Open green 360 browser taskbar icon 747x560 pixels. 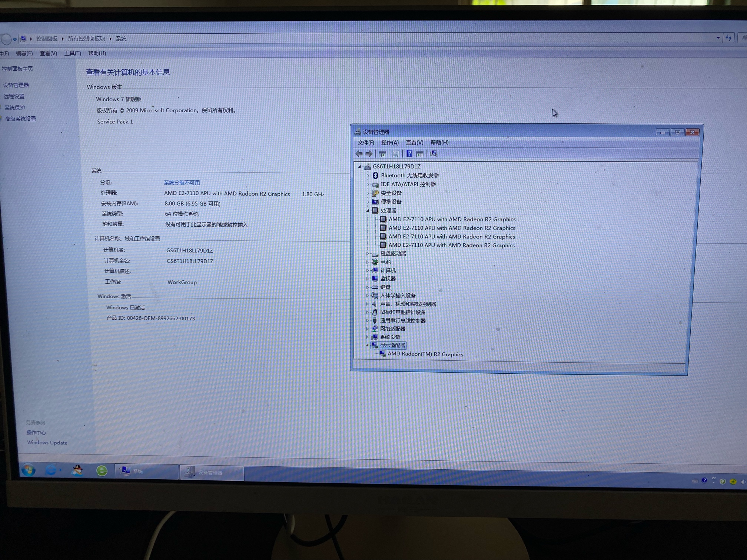coord(102,471)
